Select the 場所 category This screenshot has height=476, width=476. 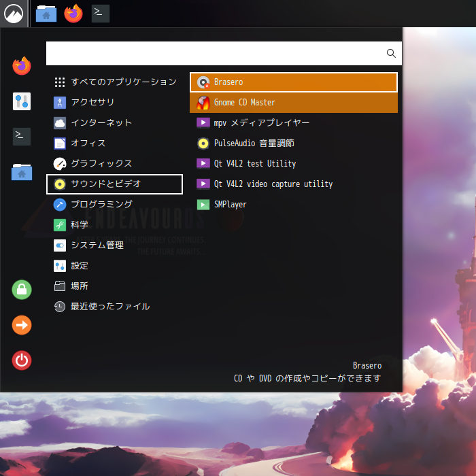pos(114,286)
